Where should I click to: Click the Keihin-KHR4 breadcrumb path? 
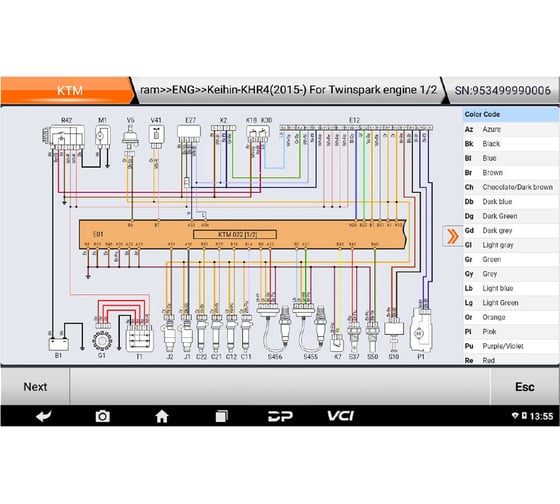click(x=288, y=90)
